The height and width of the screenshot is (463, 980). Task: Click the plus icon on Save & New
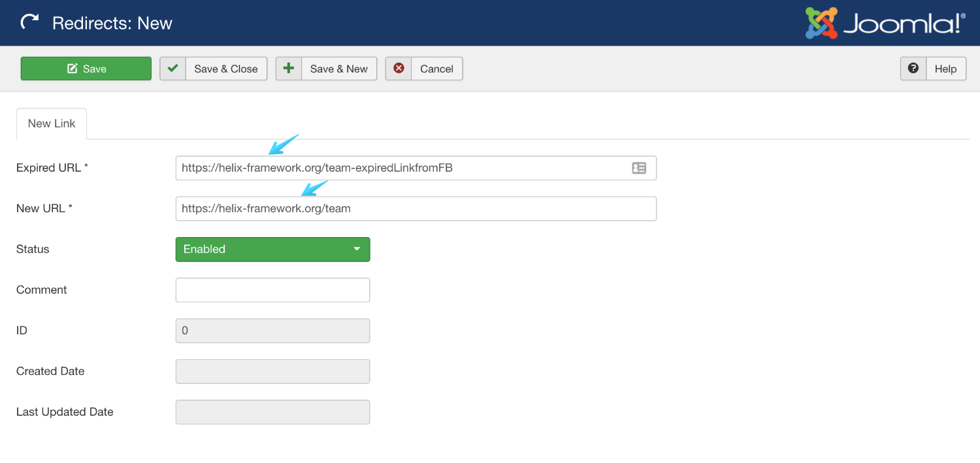click(x=289, y=69)
